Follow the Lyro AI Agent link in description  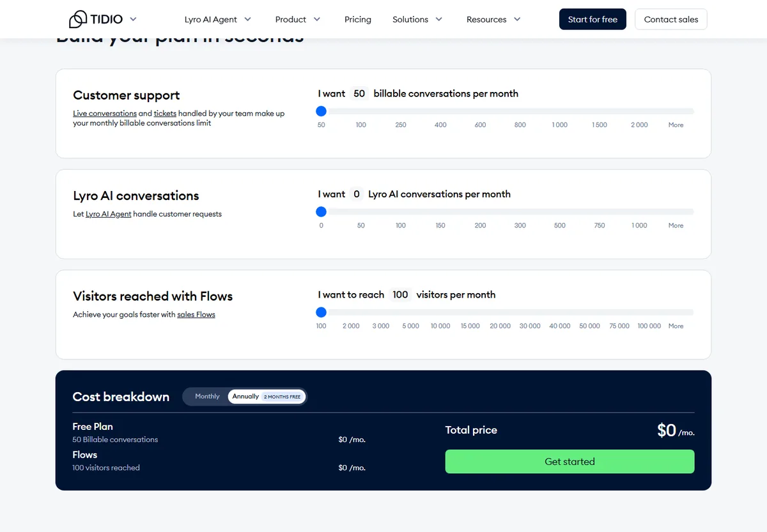(109, 214)
